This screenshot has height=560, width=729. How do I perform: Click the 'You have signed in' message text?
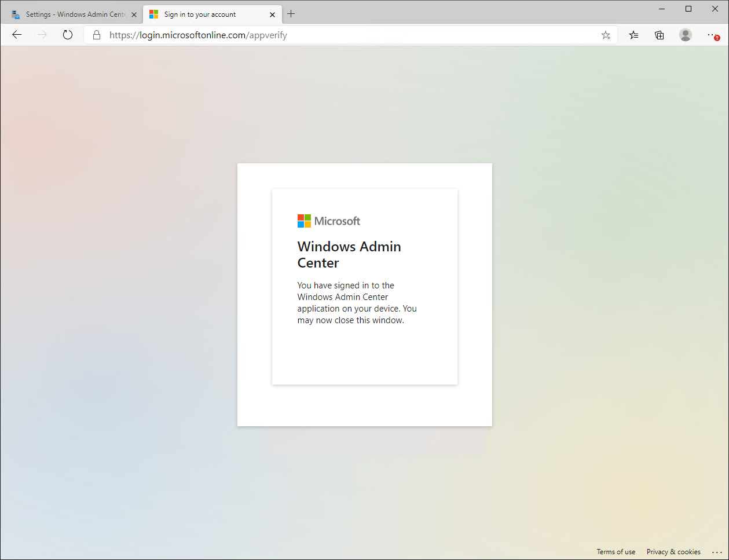357,303
